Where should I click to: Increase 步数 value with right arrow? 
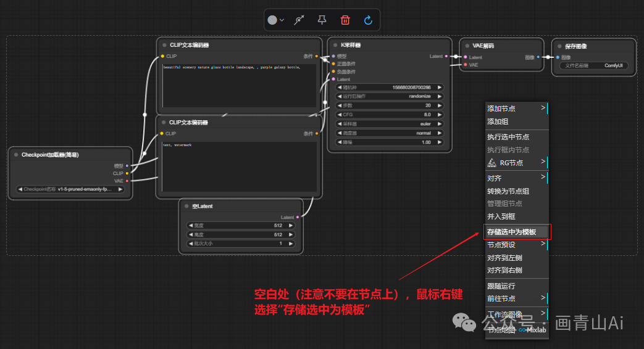[440, 105]
